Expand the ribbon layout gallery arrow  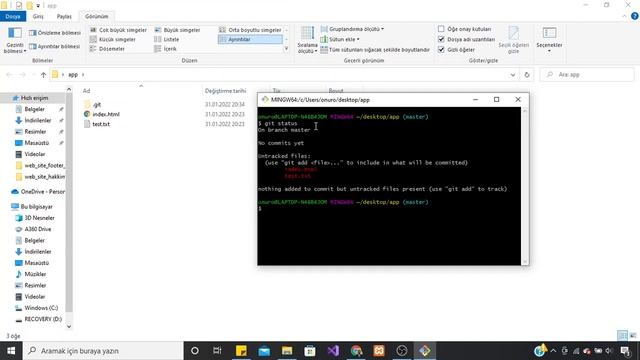pyautogui.click(x=287, y=49)
